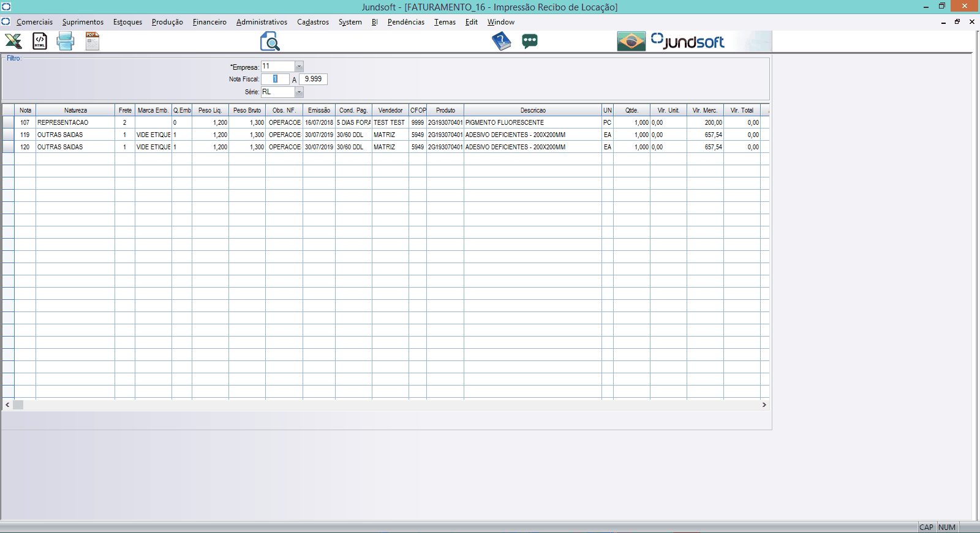Run the search magnifier icon
Screen dimensions: 980x533
(x=269, y=41)
